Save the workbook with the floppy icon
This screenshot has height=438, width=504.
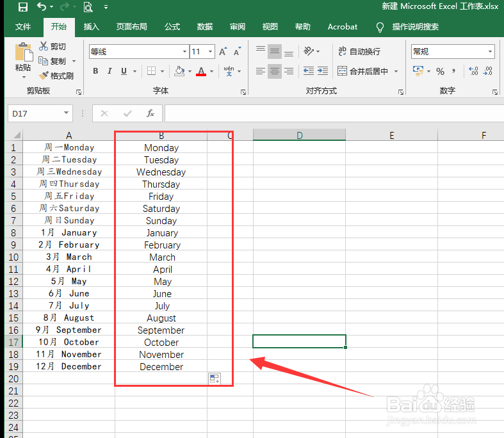click(x=23, y=7)
